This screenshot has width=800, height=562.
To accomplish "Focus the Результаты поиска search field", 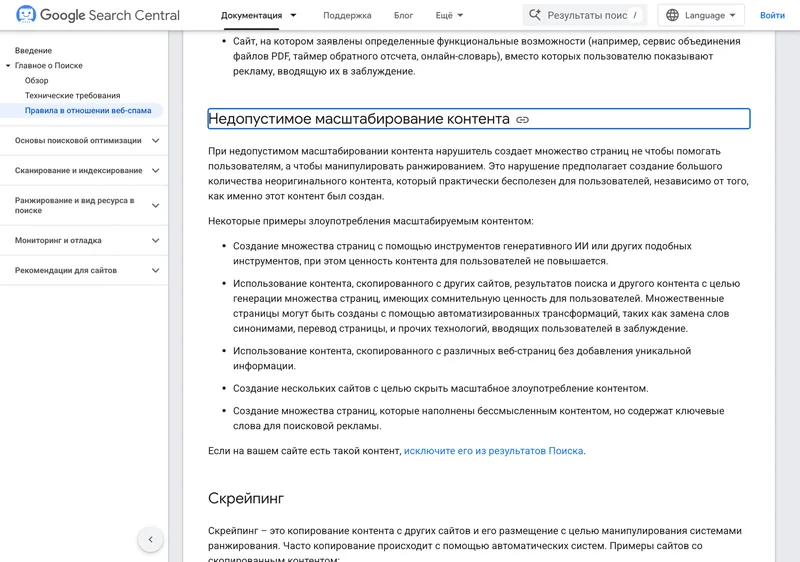I will 585,15.
